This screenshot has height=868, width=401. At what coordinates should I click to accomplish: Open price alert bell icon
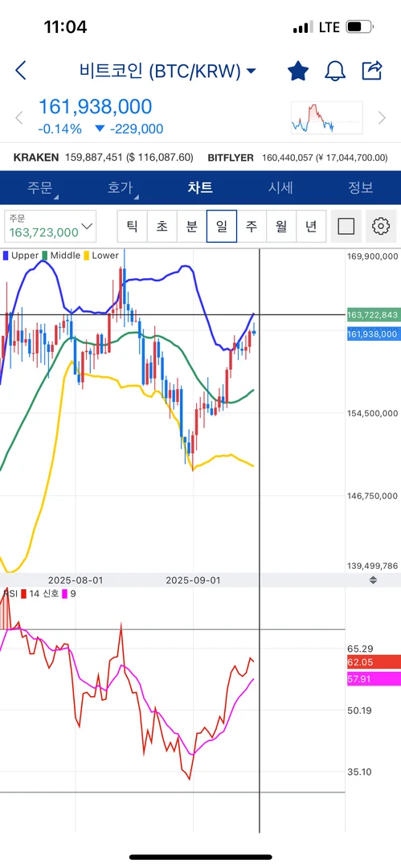335,70
